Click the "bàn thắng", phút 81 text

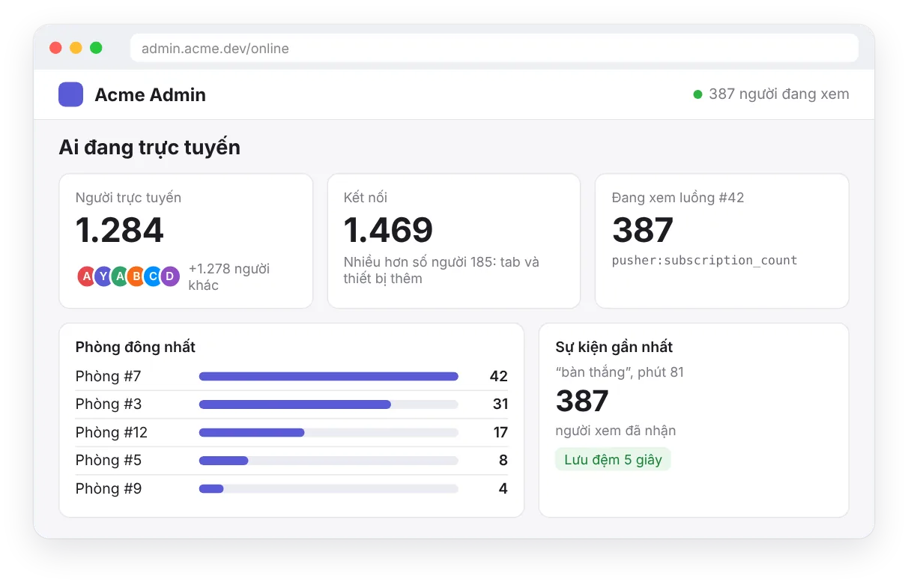[620, 372]
